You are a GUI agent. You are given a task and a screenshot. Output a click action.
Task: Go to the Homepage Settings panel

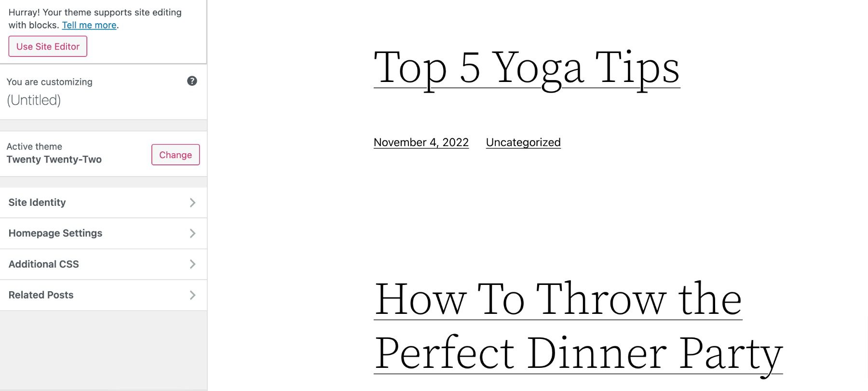pos(55,233)
